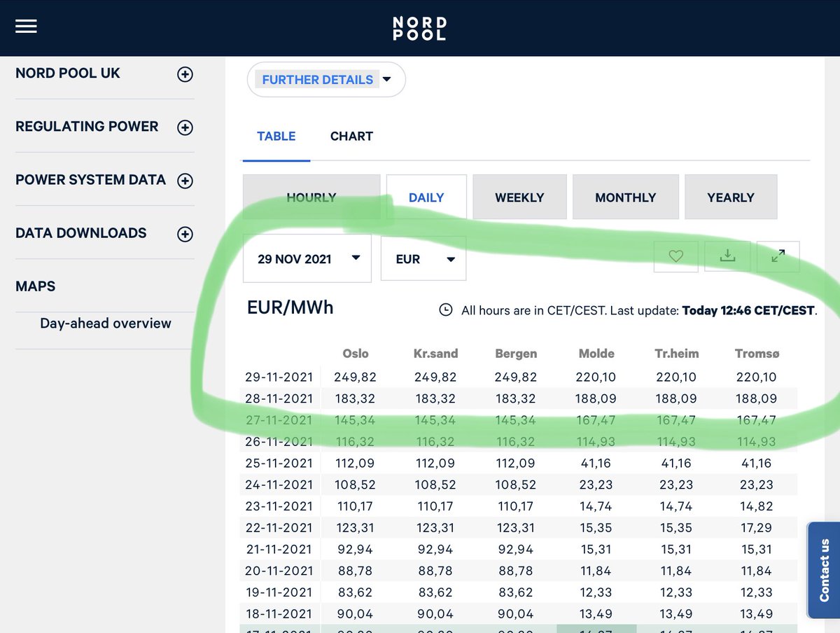840x633 pixels.
Task: Click the download data icon
Action: pyautogui.click(x=728, y=256)
